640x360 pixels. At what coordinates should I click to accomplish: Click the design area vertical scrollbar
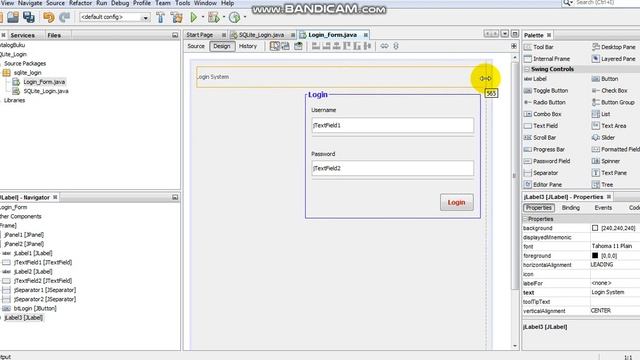[515, 176]
